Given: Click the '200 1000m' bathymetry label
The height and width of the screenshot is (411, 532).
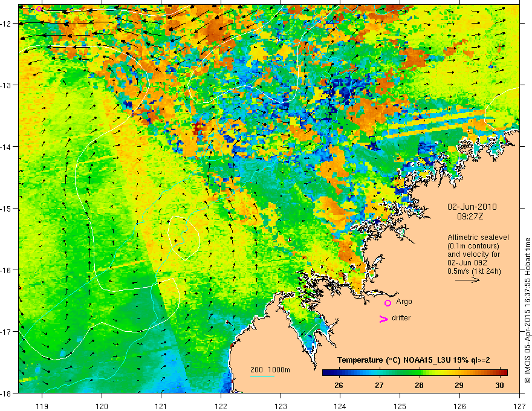Looking at the screenshot, I should (270, 370).
